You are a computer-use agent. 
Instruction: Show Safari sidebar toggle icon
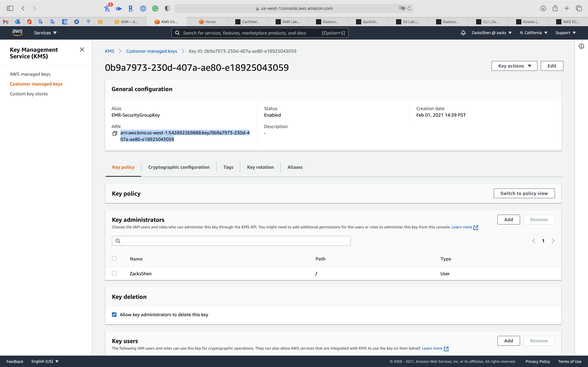(10, 8)
